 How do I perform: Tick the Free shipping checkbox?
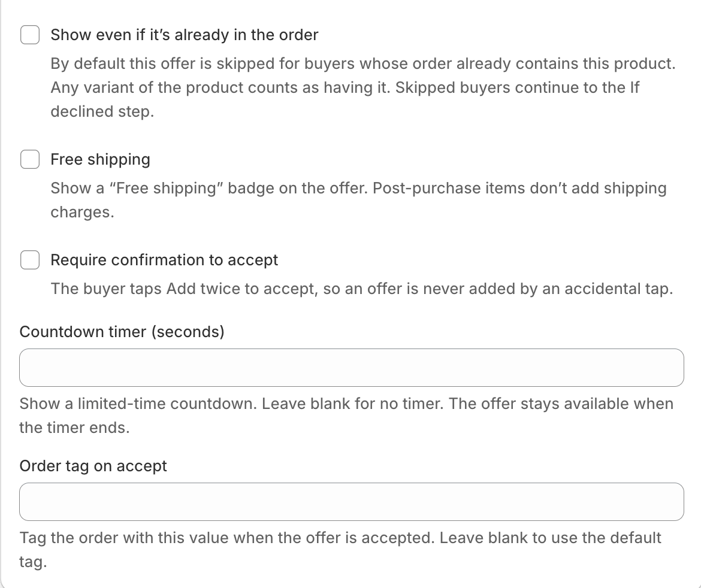30,159
